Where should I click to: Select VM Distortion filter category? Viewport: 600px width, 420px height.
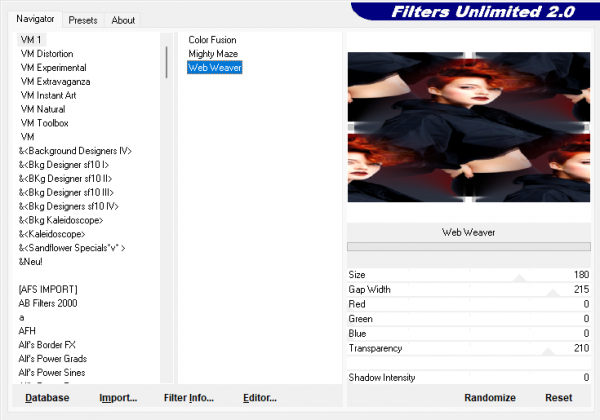point(46,54)
